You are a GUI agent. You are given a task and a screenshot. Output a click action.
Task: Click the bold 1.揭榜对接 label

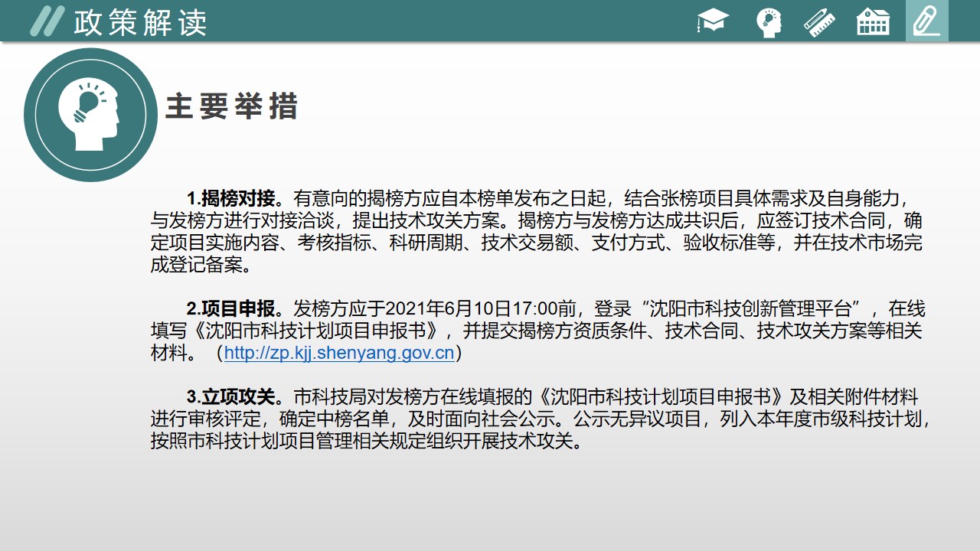[230, 199]
